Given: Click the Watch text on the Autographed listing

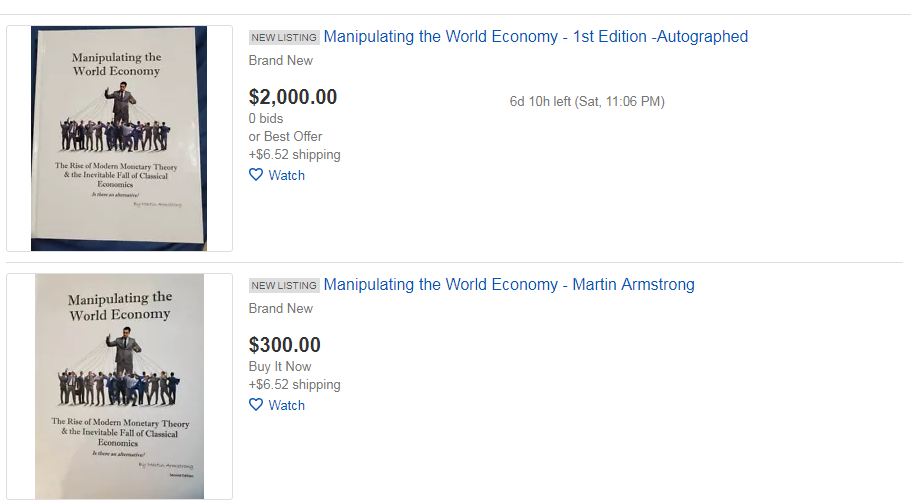Looking at the screenshot, I should pyautogui.click(x=287, y=175).
